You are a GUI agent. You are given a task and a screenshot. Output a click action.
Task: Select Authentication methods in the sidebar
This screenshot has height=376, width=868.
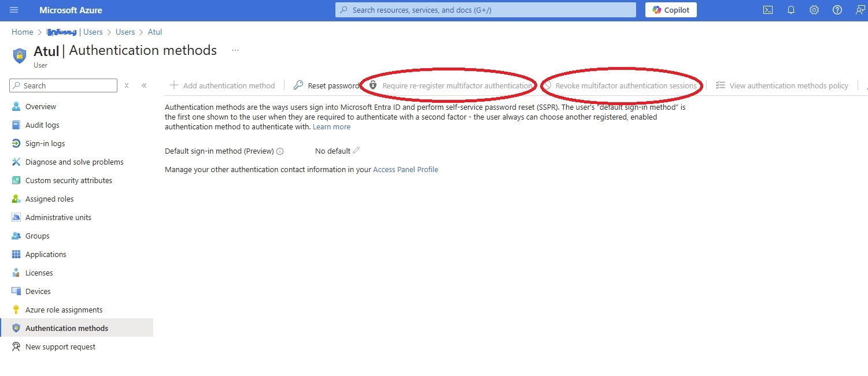76,328
